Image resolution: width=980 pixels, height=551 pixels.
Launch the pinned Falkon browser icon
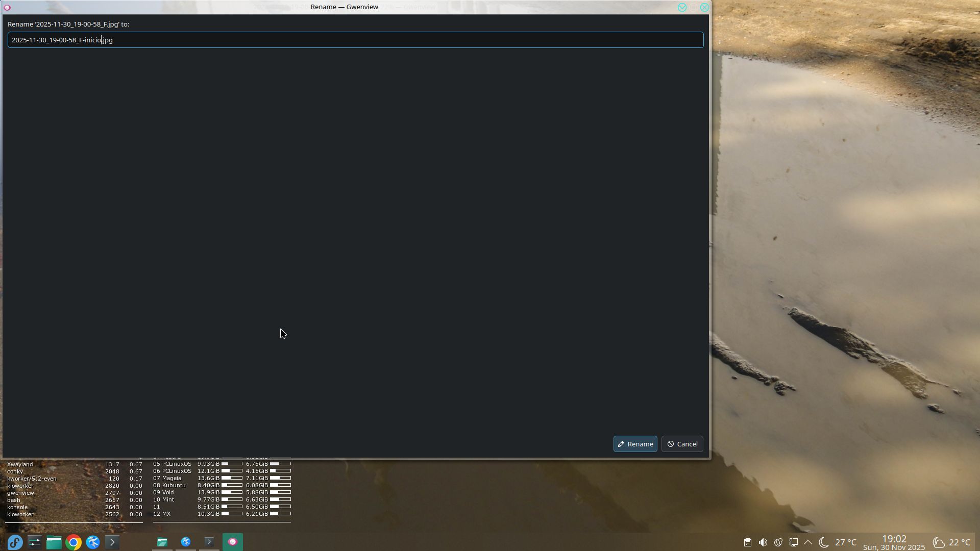pyautogui.click(x=93, y=542)
